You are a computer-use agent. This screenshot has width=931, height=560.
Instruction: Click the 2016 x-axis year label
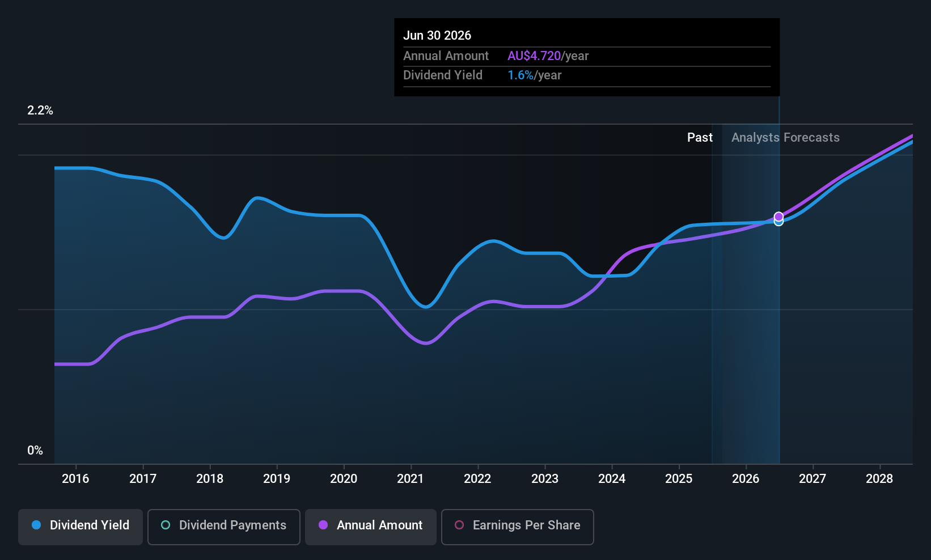click(75, 479)
